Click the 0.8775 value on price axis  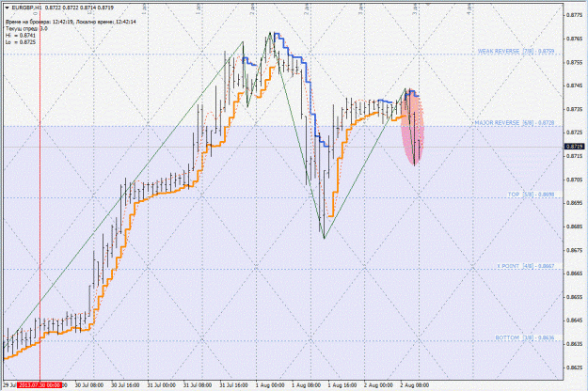(x=575, y=15)
